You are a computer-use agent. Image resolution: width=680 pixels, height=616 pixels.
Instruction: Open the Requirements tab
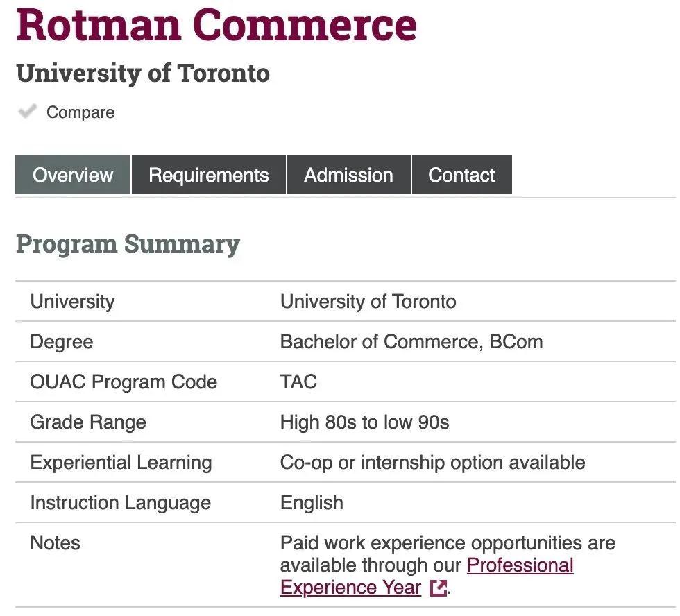(209, 175)
